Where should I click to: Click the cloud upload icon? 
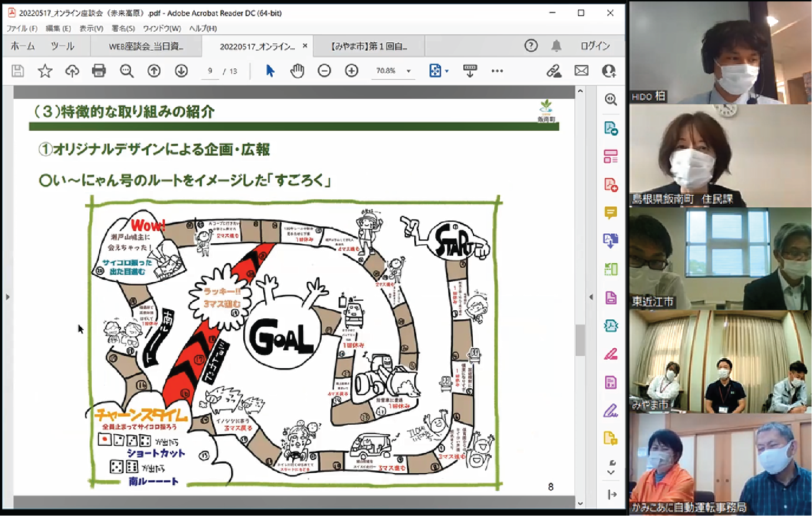pos(72,71)
